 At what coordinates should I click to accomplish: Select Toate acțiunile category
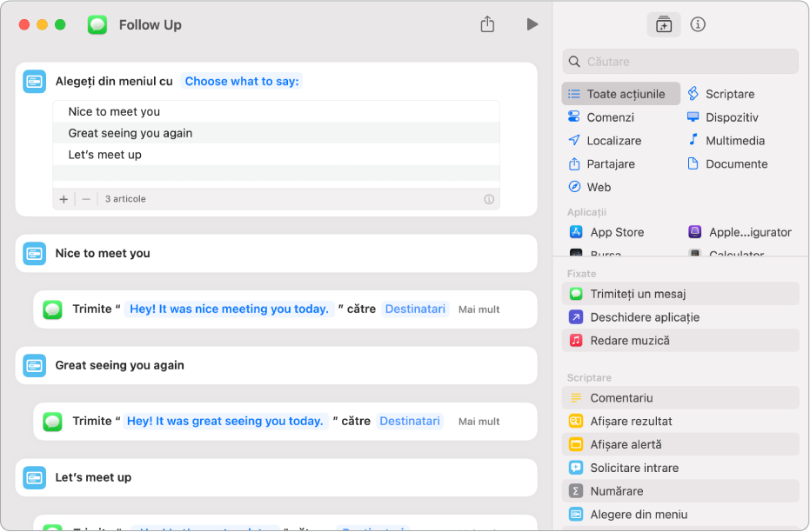tap(620, 94)
